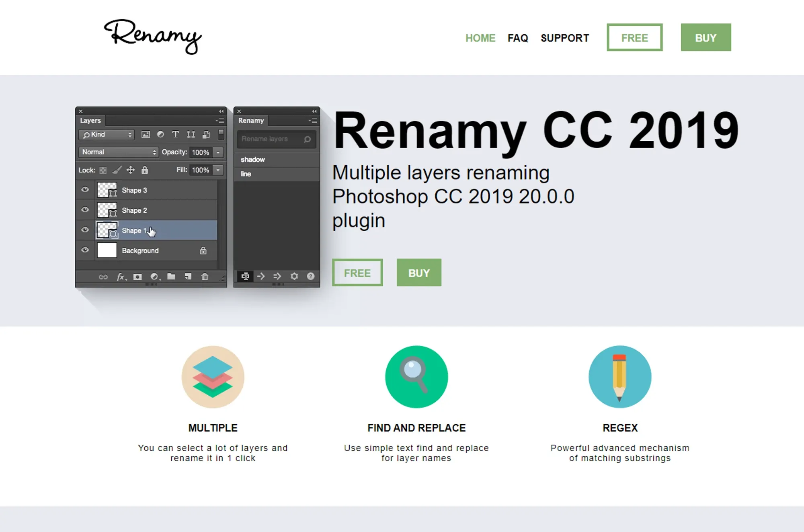Toggle lock transparent pixels
This screenshot has width=804, height=532.
[x=103, y=170]
